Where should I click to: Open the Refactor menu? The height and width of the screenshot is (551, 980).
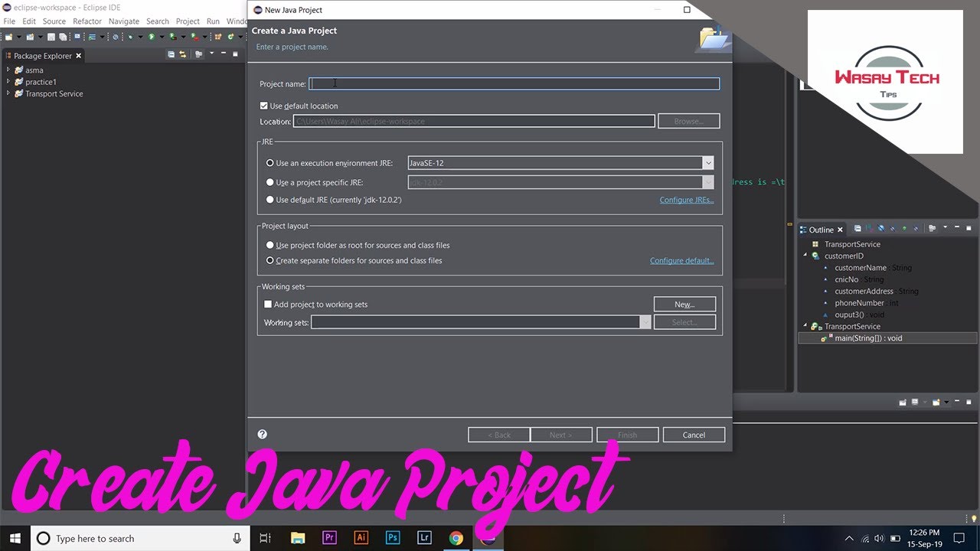(87, 21)
